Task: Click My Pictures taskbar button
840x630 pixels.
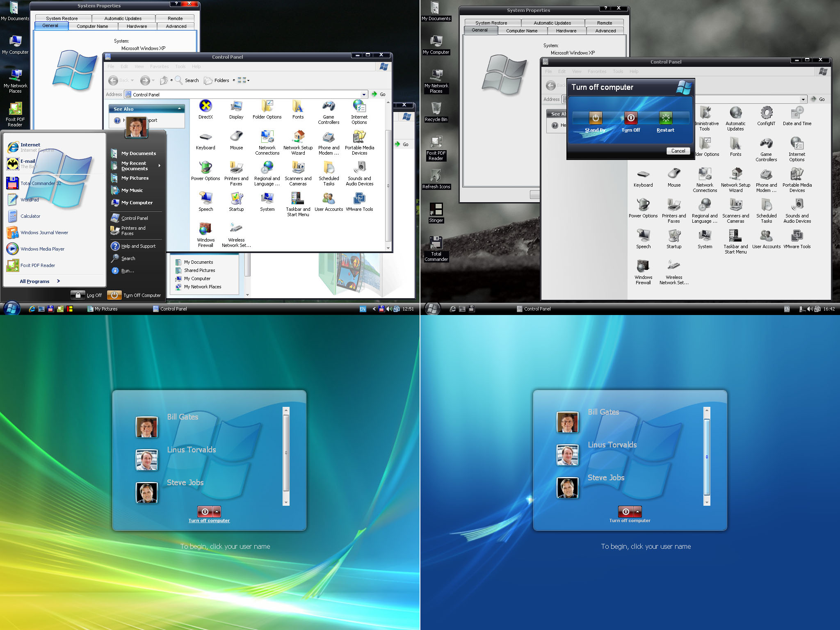Action: (x=103, y=309)
